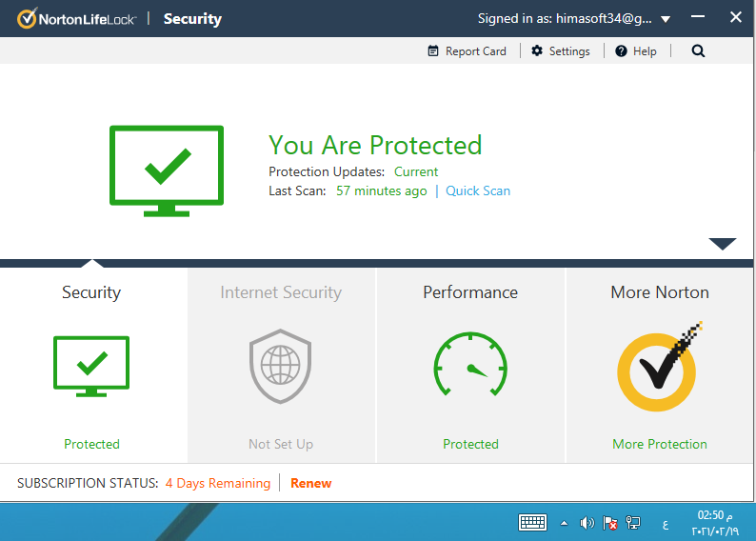Open the on-screen keyboard from taskbar
Viewport: 756px width, 541px height.
tap(532, 523)
